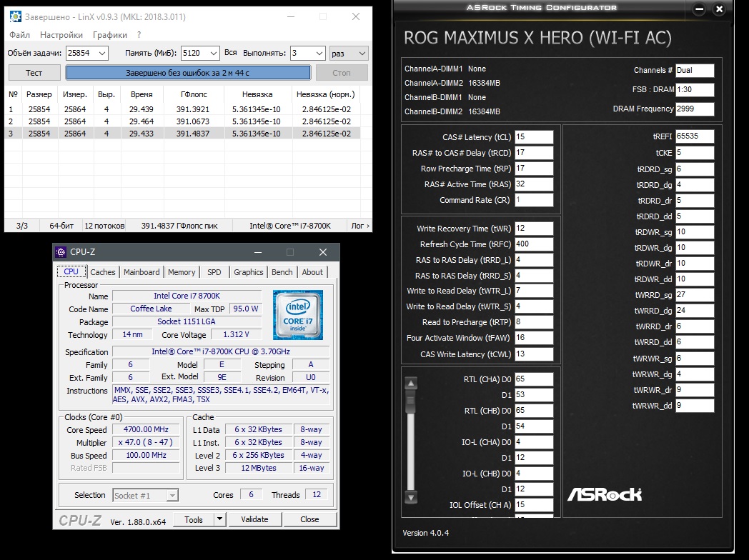Viewport: 749px width, 560px height.
Task: Click the Intel Core i7 logo in CPU-Z
Action: tap(298, 314)
